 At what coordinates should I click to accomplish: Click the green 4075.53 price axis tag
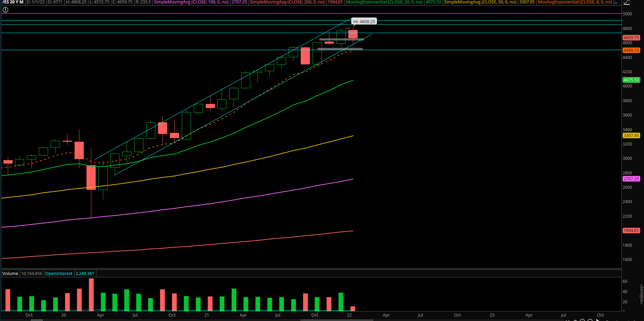[631, 80]
